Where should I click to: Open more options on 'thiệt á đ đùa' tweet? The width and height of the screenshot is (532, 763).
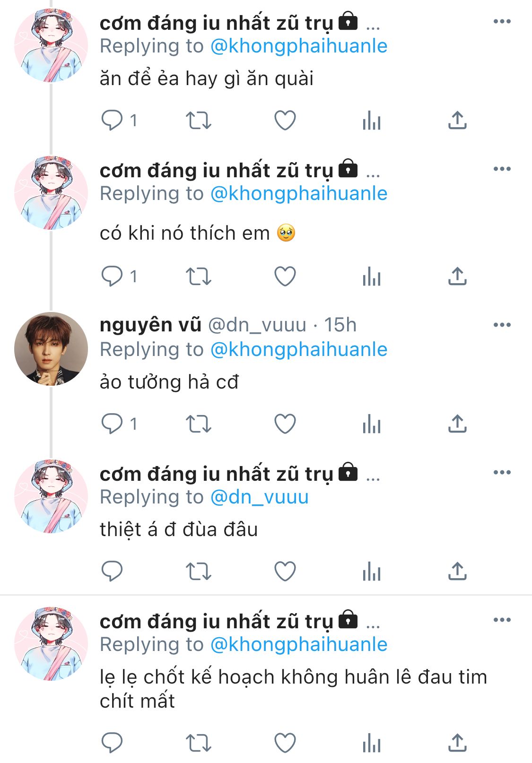(x=502, y=472)
